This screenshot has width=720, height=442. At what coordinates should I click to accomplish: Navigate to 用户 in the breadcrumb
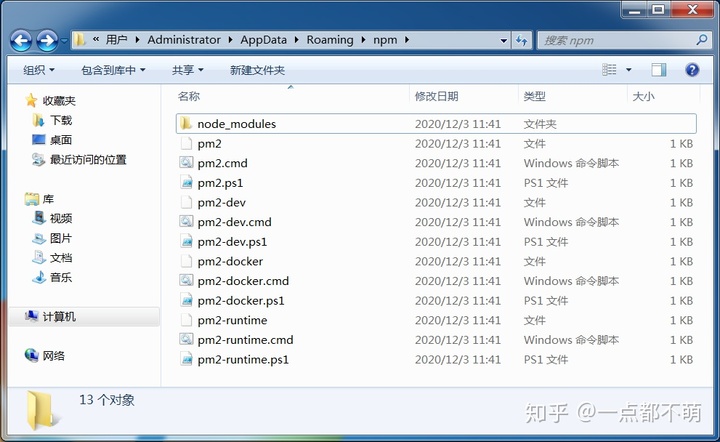pyautogui.click(x=116, y=40)
